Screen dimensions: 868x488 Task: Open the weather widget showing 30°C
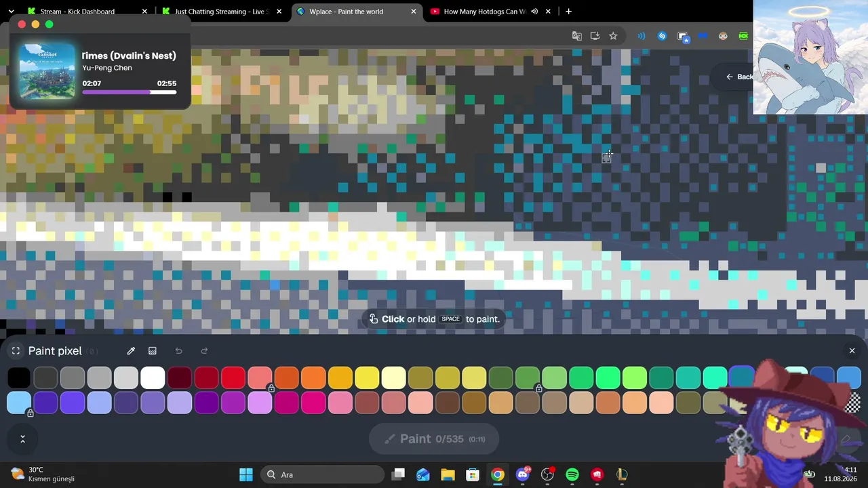point(43,474)
